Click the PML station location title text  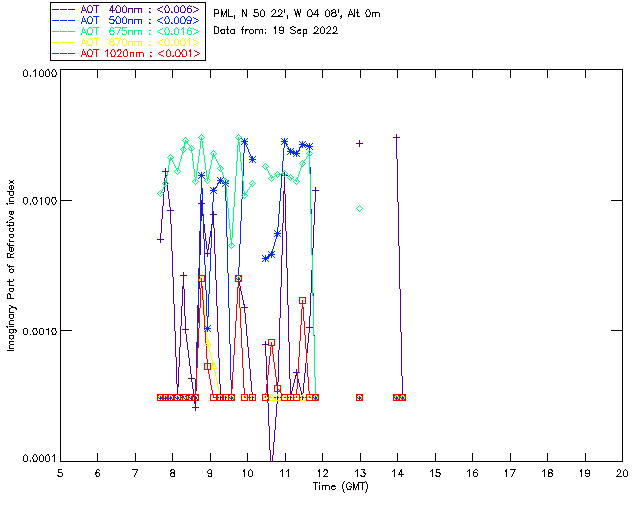[x=297, y=14]
